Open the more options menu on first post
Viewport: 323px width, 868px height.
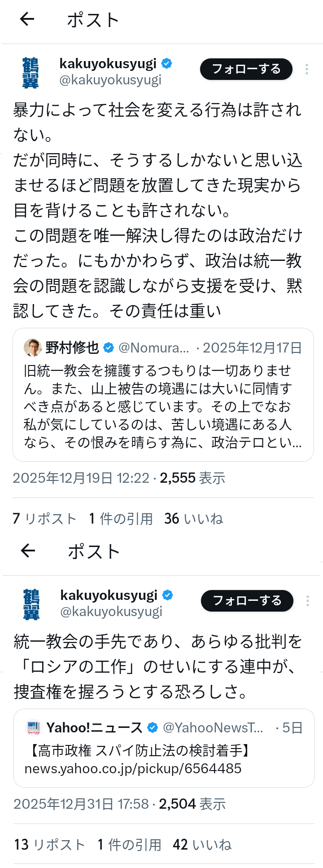pyautogui.click(x=307, y=69)
